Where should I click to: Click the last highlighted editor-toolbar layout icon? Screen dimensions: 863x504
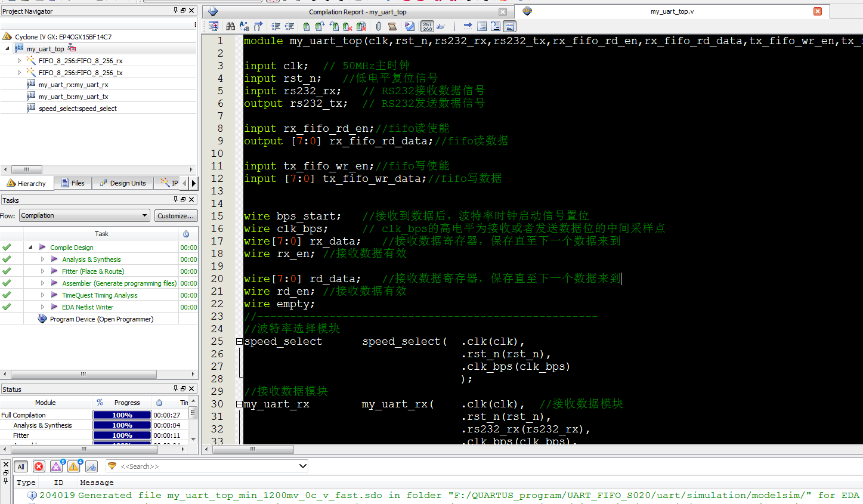click(x=509, y=26)
